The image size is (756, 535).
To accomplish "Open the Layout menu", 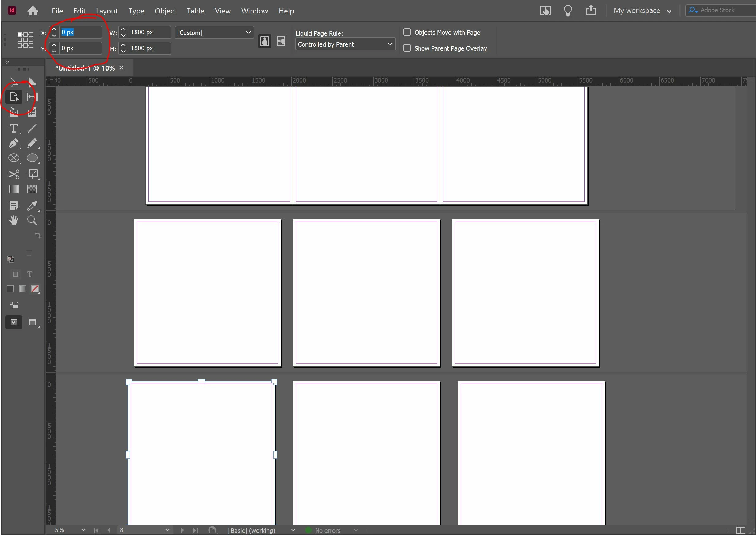I will pos(107,11).
